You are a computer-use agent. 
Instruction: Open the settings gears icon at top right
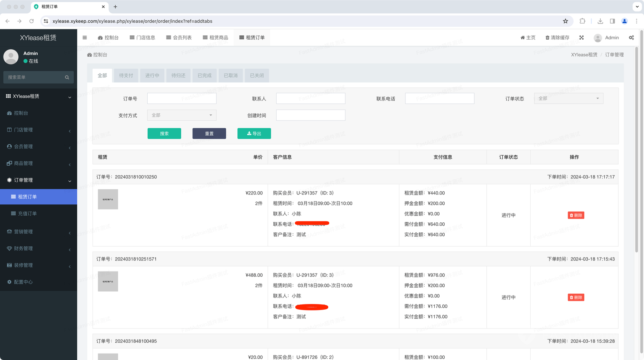631,38
